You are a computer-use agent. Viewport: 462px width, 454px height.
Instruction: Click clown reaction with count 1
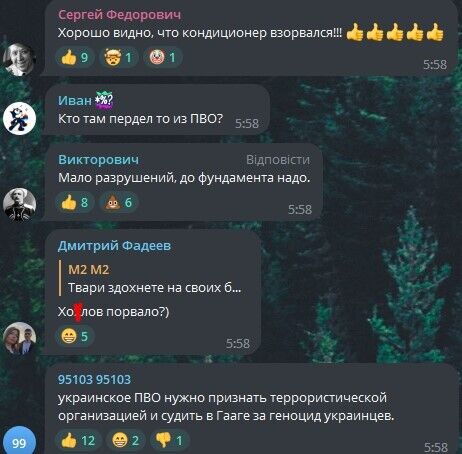(x=163, y=57)
